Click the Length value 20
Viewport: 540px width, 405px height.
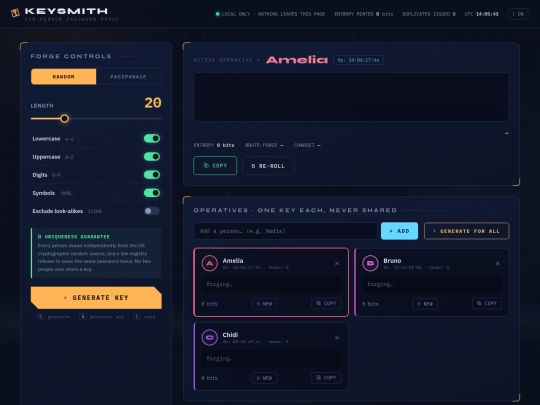[x=153, y=103]
